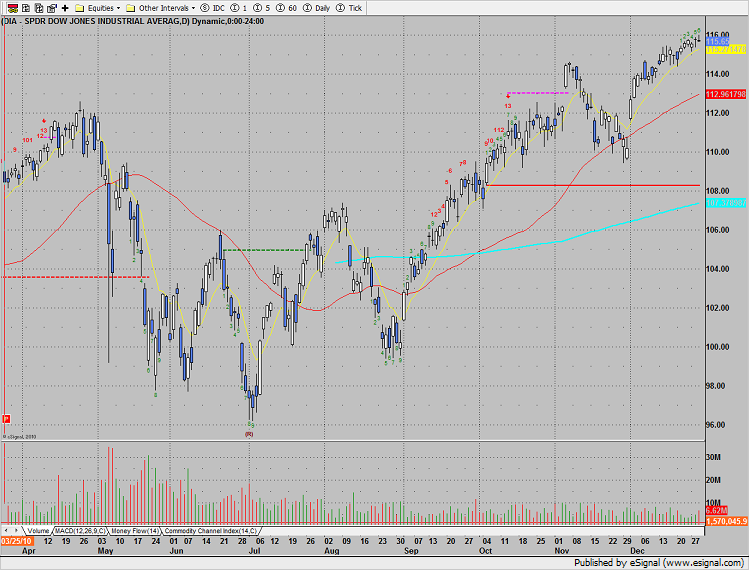Switch to the 5-minute interval

[262, 8]
